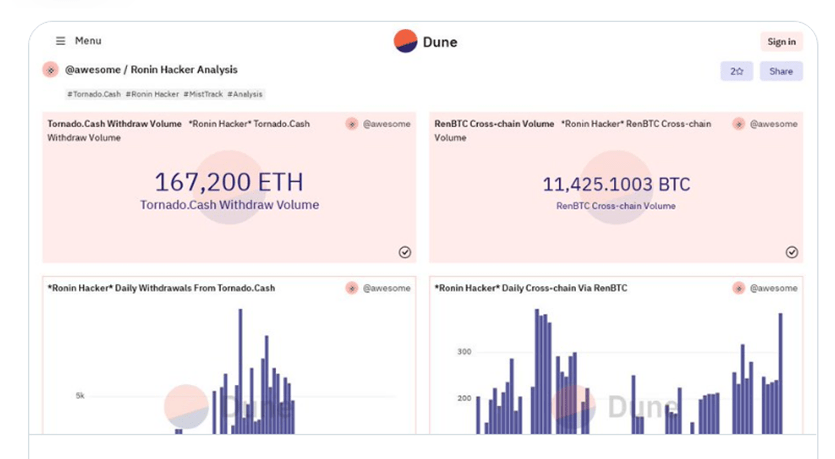835x459 pixels.
Task: Click the dashboard author avatar beside @awesome title
Action: (x=50, y=70)
